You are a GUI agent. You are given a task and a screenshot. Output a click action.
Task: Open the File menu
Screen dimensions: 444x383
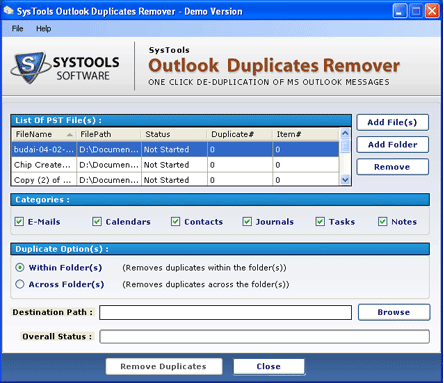pyautogui.click(x=17, y=29)
